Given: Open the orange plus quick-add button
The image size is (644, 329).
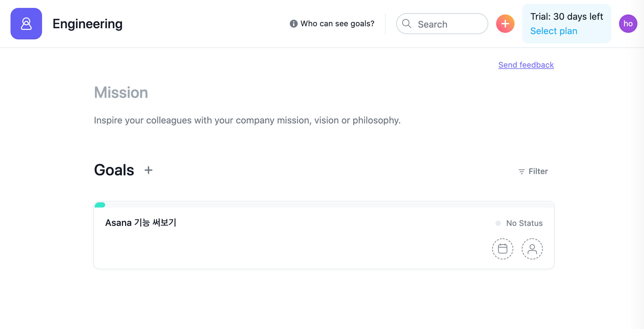Looking at the screenshot, I should tap(505, 24).
